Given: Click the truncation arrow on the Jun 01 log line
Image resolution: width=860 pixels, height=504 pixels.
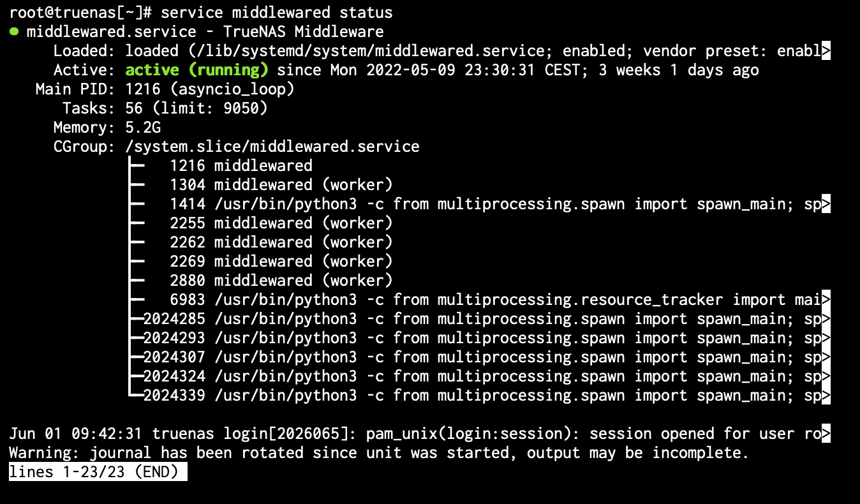Looking at the screenshot, I should pyautogui.click(x=826, y=434).
